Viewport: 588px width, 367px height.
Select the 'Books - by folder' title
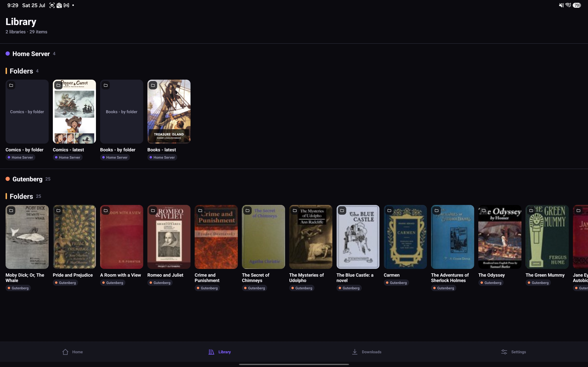[x=118, y=150]
